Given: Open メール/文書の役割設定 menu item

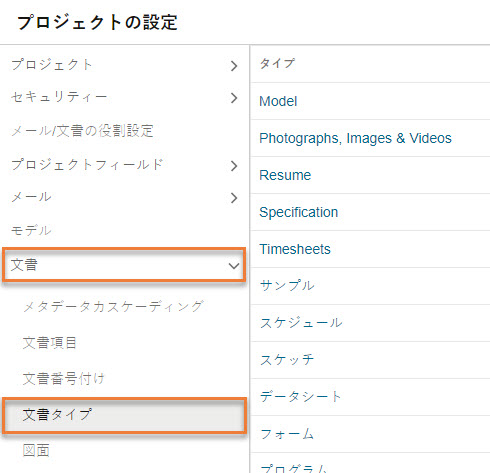Looking at the screenshot, I should [82, 131].
